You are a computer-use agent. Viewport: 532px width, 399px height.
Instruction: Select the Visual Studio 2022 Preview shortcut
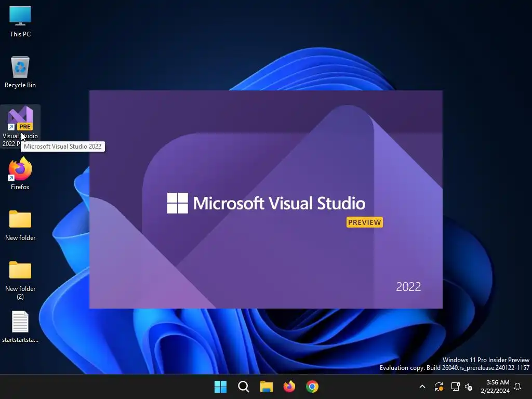pos(20,126)
